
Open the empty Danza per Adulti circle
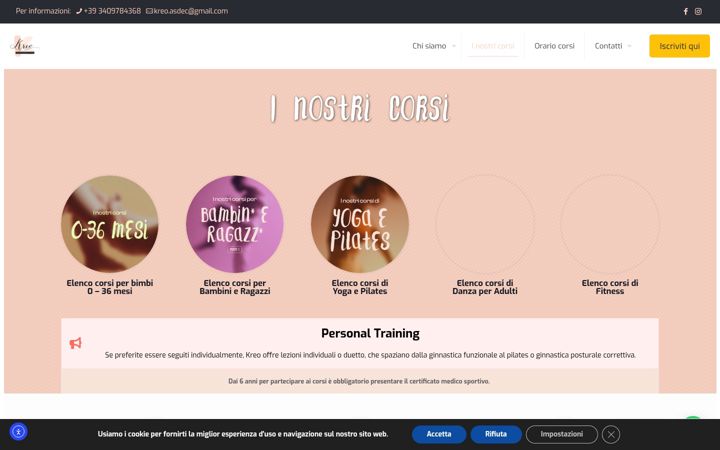click(485, 224)
